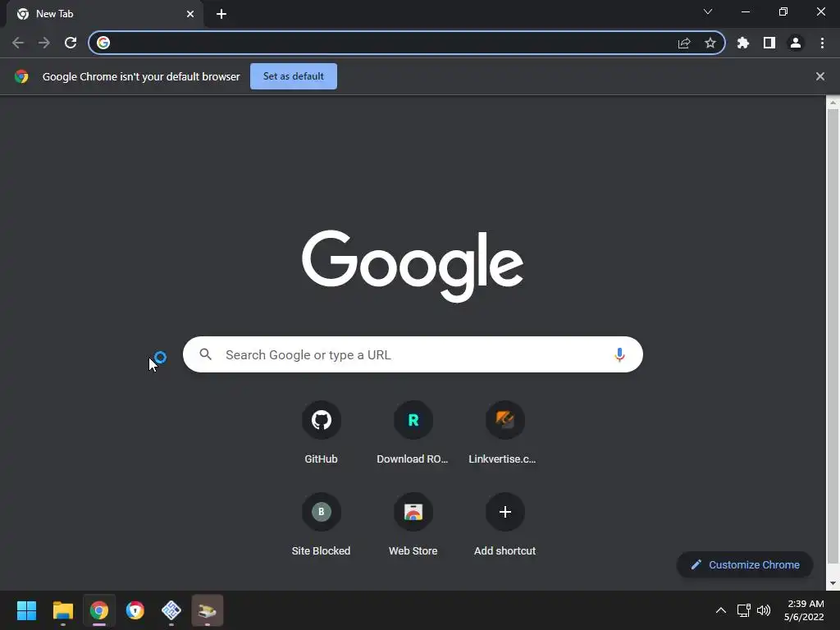Click scrollbar down arrow
Viewport: 840px width, 630px height.
(x=833, y=583)
